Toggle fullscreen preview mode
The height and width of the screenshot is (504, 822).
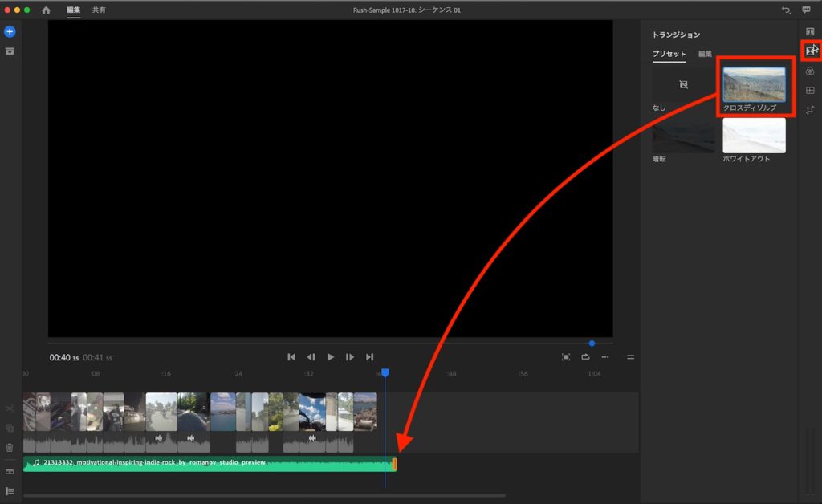click(566, 357)
